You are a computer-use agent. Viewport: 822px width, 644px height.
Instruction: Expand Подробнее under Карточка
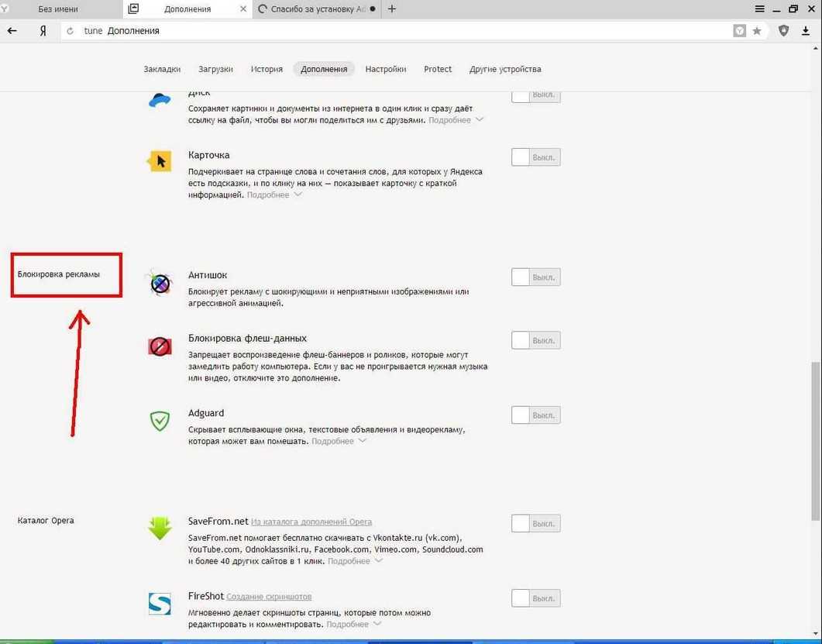point(274,195)
